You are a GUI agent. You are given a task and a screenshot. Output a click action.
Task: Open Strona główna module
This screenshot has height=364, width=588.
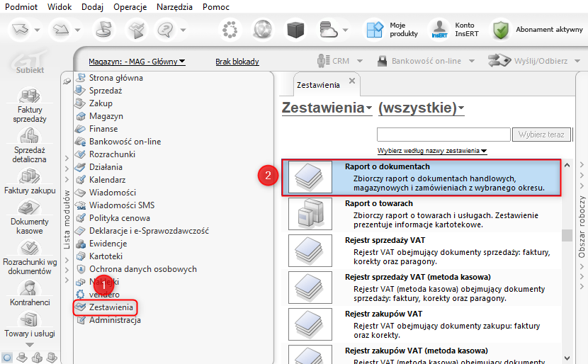116,78
